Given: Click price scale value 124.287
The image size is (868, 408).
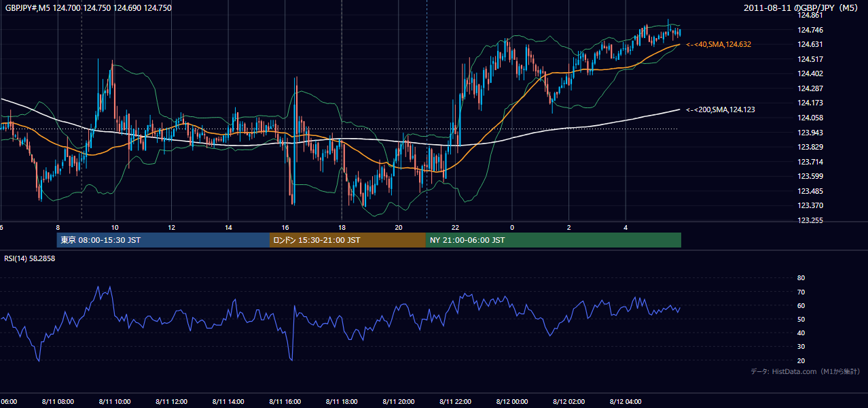Looking at the screenshot, I should pos(810,88).
